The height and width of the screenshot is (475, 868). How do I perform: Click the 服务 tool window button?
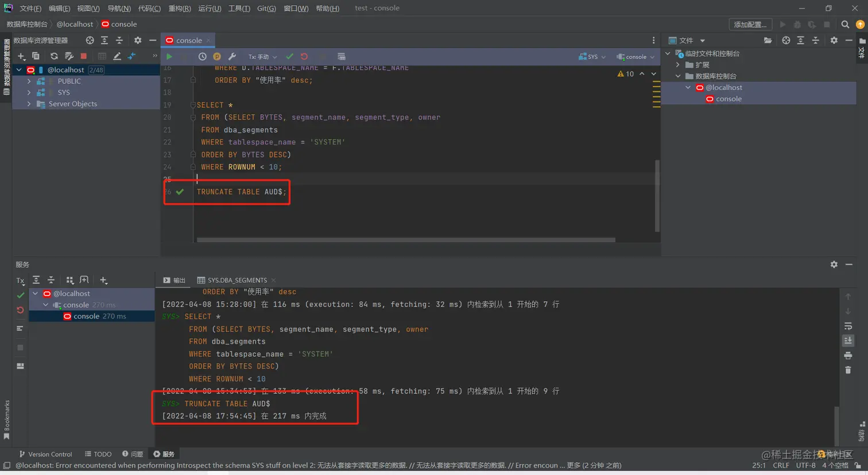[164, 454]
